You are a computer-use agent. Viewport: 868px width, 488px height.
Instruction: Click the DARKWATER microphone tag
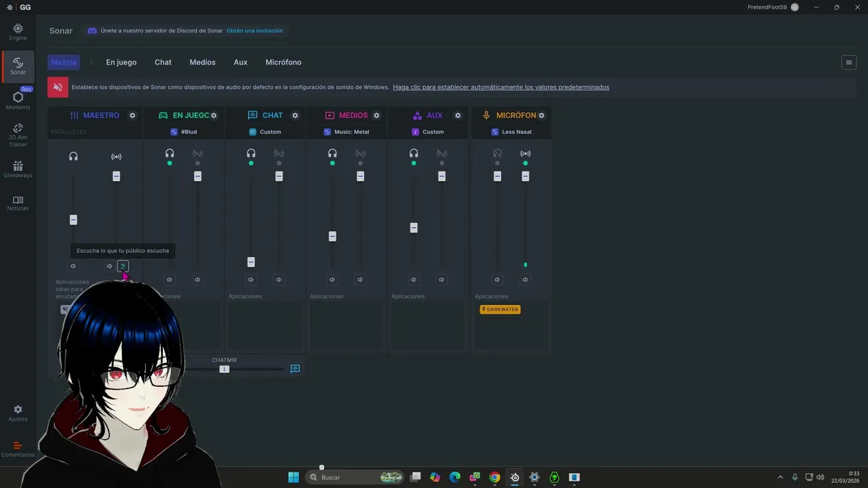pos(500,309)
